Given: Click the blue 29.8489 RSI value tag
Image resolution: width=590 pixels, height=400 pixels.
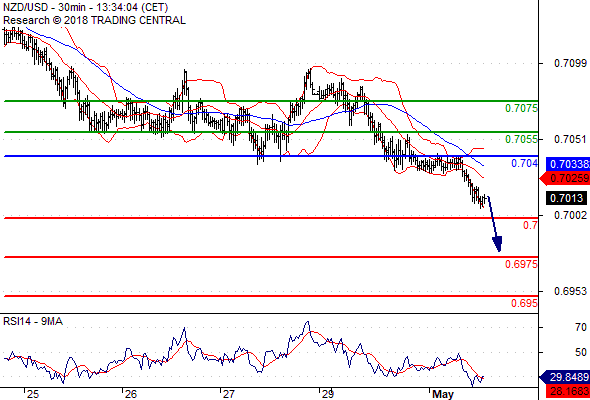Looking at the screenshot, I should click(x=565, y=377).
